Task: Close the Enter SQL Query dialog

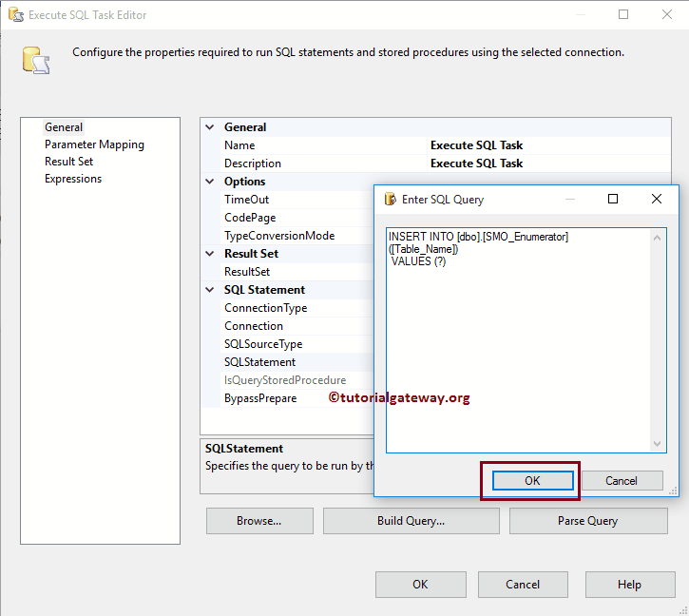Action: click(657, 199)
